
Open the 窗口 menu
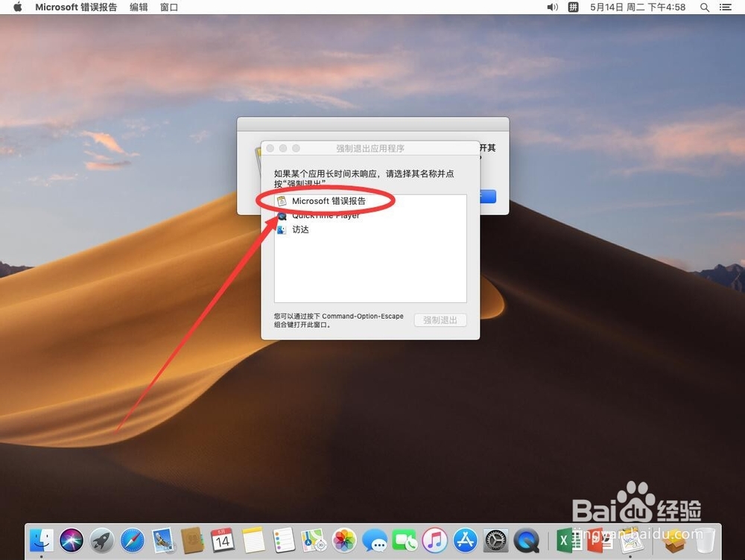[168, 7]
